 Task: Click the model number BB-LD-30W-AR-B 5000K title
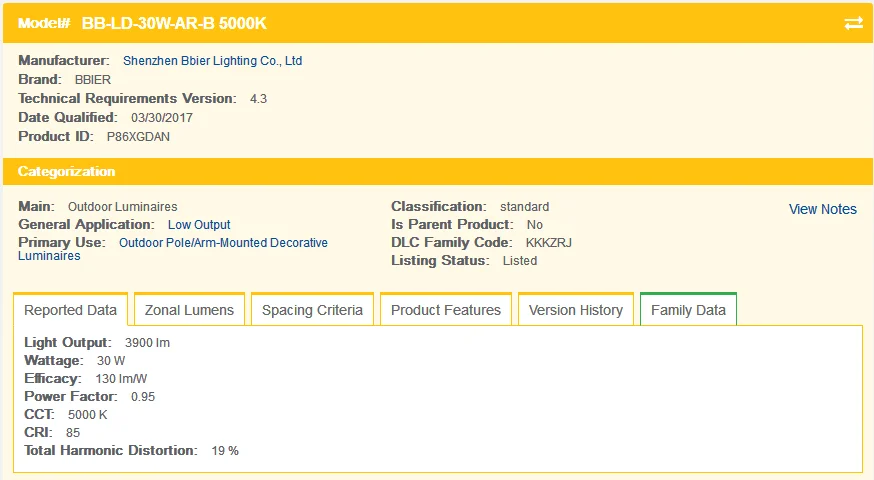click(x=174, y=23)
